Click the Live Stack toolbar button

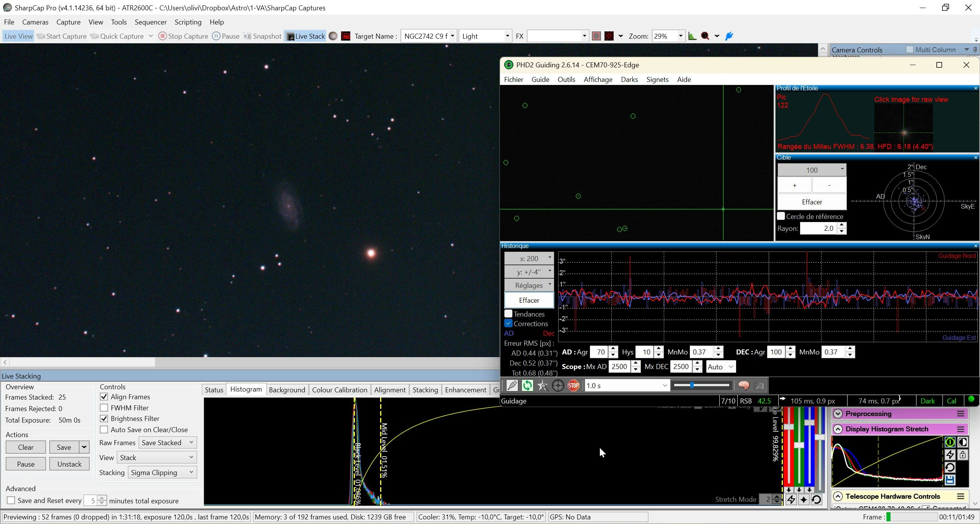305,36
